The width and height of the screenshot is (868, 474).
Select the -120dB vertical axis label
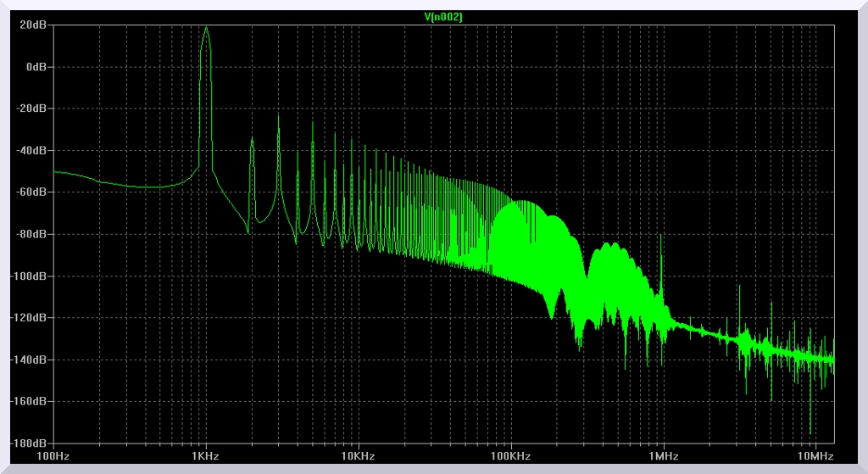(29, 318)
